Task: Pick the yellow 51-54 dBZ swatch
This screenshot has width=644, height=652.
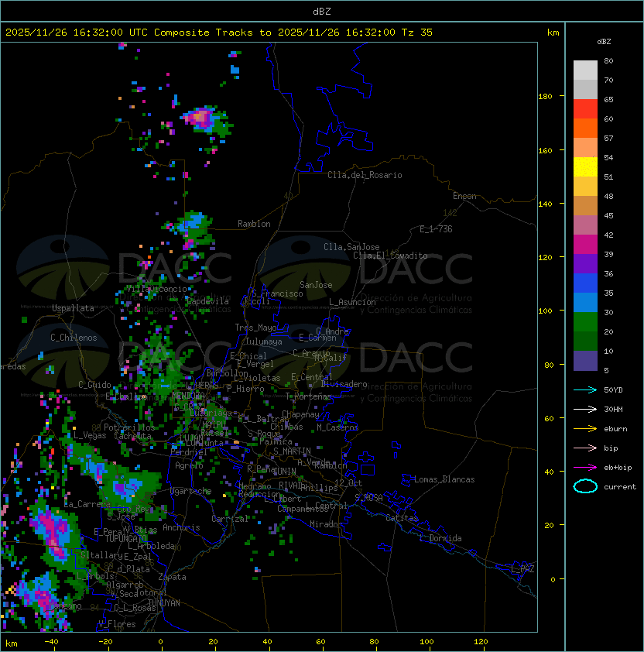Action: (585, 166)
